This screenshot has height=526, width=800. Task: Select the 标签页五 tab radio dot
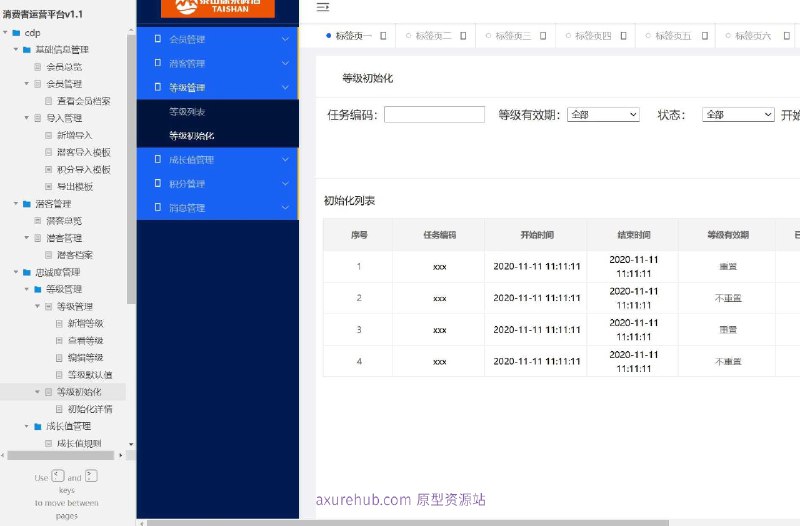648,36
